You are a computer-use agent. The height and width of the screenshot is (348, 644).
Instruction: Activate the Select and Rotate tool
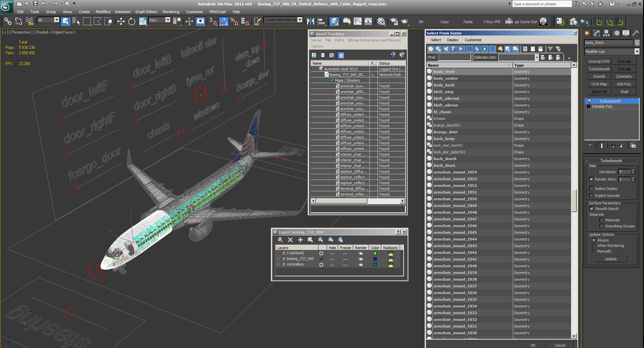click(x=131, y=21)
